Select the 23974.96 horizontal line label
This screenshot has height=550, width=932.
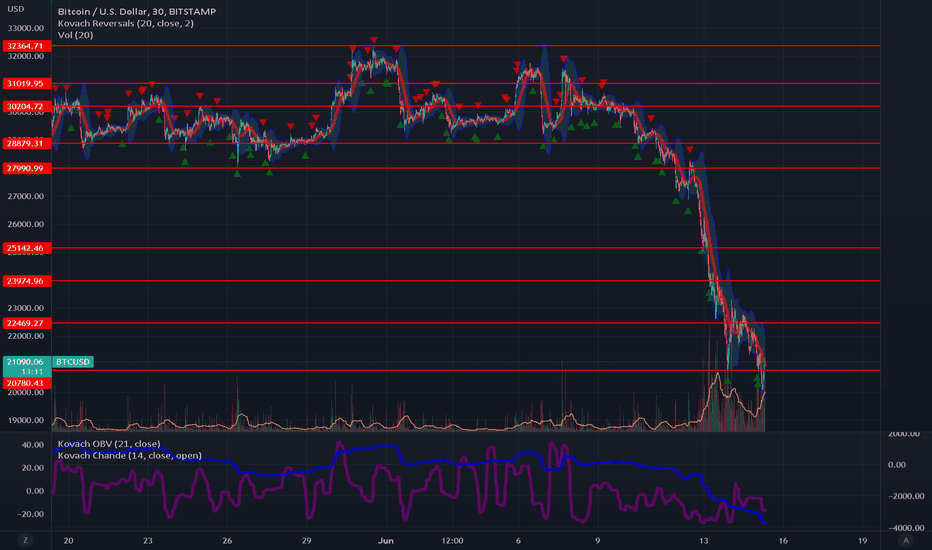[26, 281]
